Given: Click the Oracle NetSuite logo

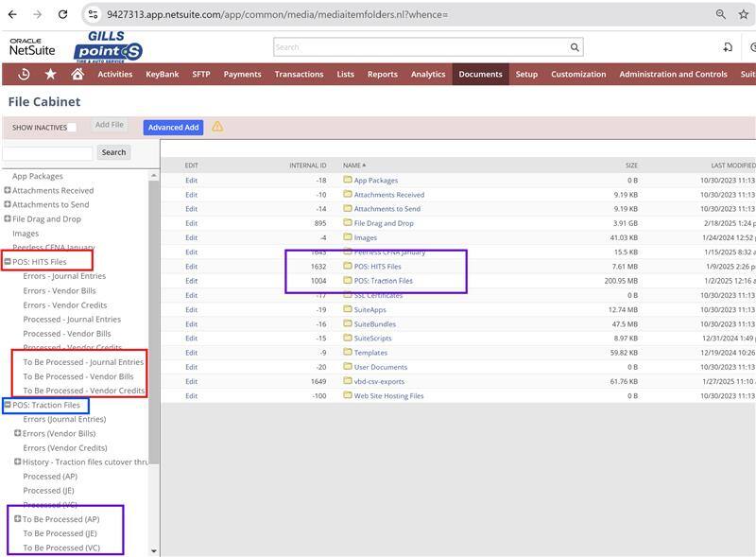Looking at the screenshot, I should coord(32,47).
